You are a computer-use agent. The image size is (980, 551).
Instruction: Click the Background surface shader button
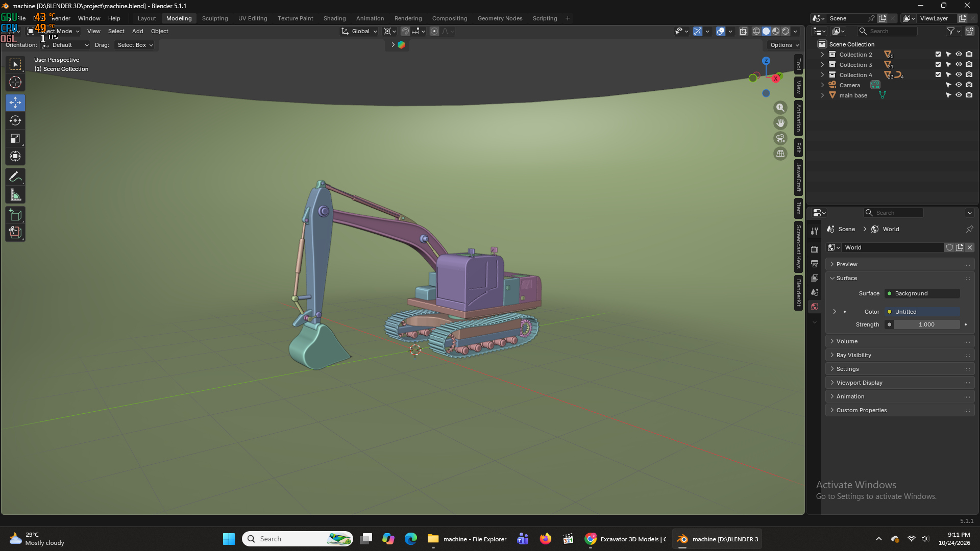(922, 293)
